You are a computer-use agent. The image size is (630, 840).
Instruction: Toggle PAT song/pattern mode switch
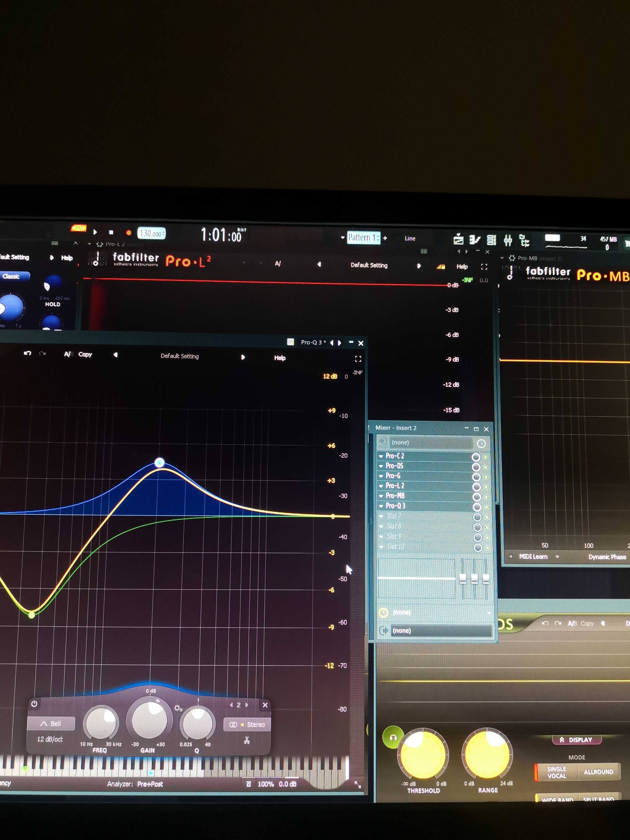pyautogui.click(x=79, y=228)
